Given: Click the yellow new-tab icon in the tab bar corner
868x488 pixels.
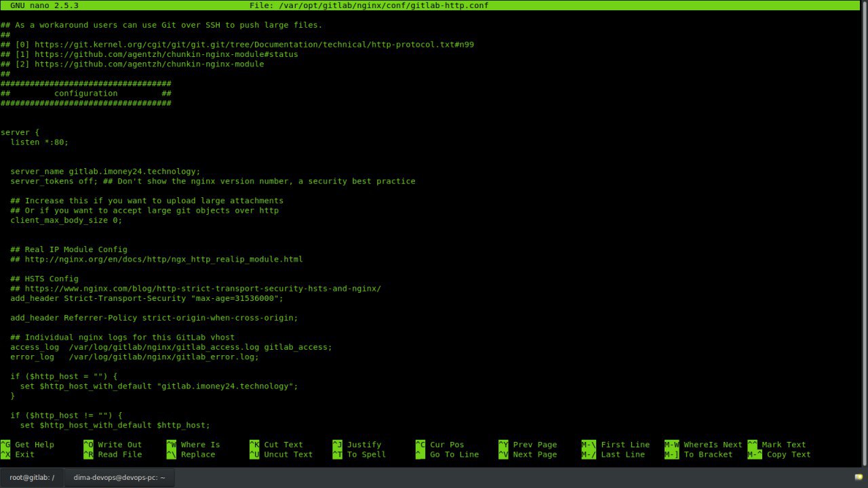Looking at the screenshot, I should [859, 477].
